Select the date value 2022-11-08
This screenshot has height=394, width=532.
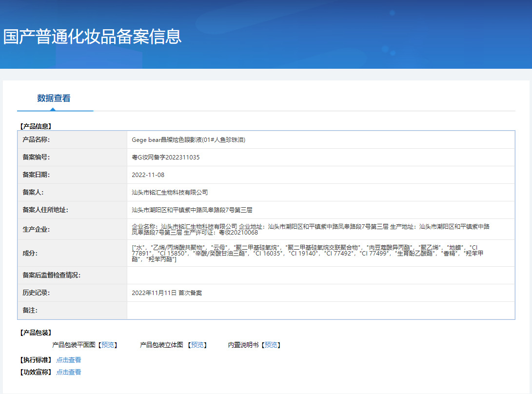pyautogui.click(x=148, y=175)
